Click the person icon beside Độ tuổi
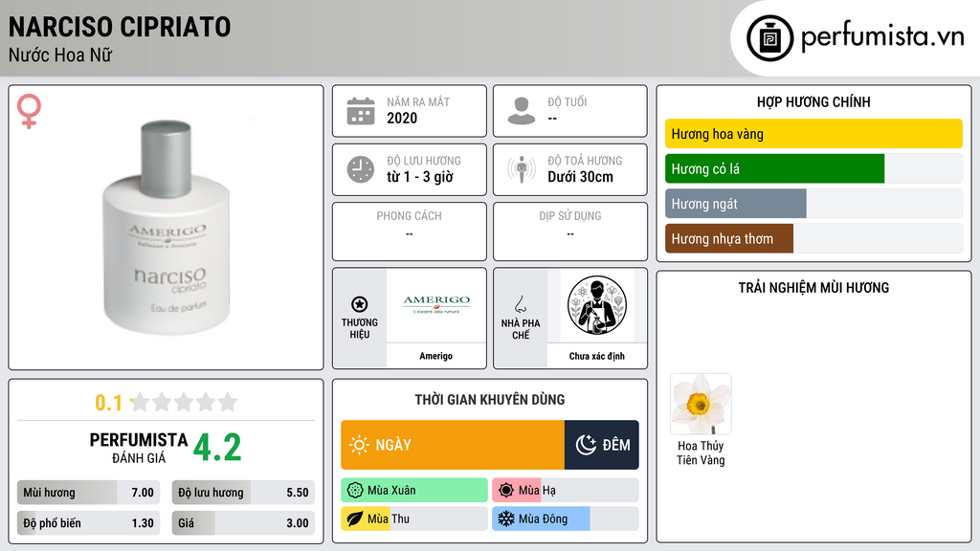The width and height of the screenshot is (980, 551). click(x=522, y=111)
